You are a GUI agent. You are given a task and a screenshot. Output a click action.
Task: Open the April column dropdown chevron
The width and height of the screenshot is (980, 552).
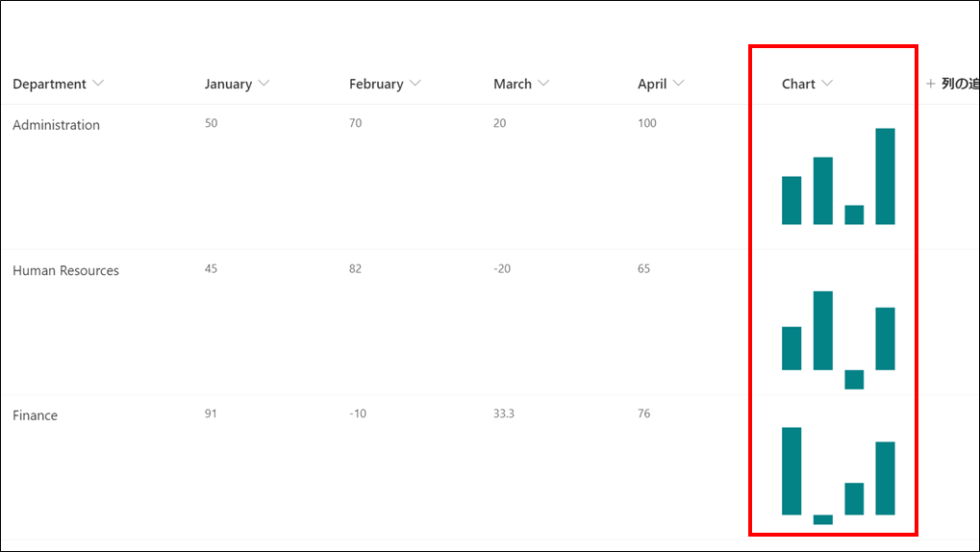[x=678, y=83]
